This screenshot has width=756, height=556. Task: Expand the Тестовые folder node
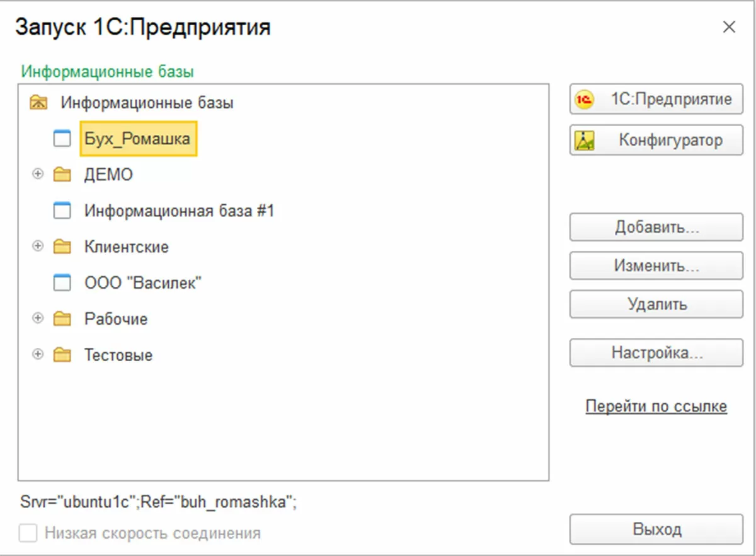click(38, 355)
